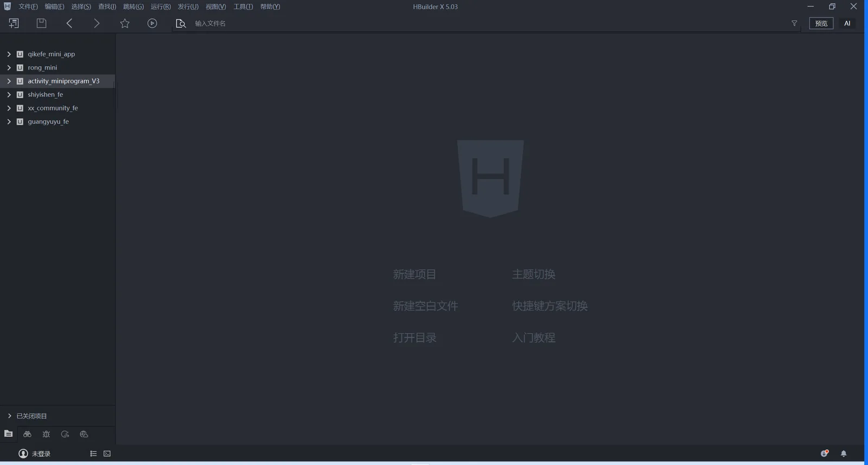Image resolution: width=868 pixels, height=465 pixels.
Task: Open the 查找(I) menu
Action: [x=107, y=7]
